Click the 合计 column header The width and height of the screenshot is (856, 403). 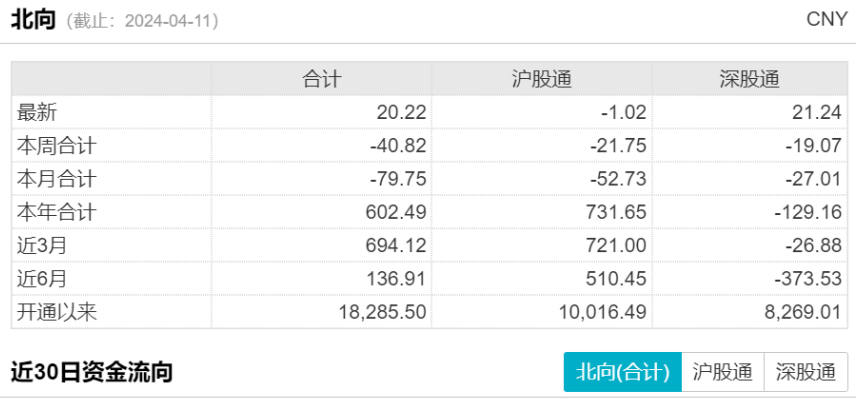tap(322, 79)
